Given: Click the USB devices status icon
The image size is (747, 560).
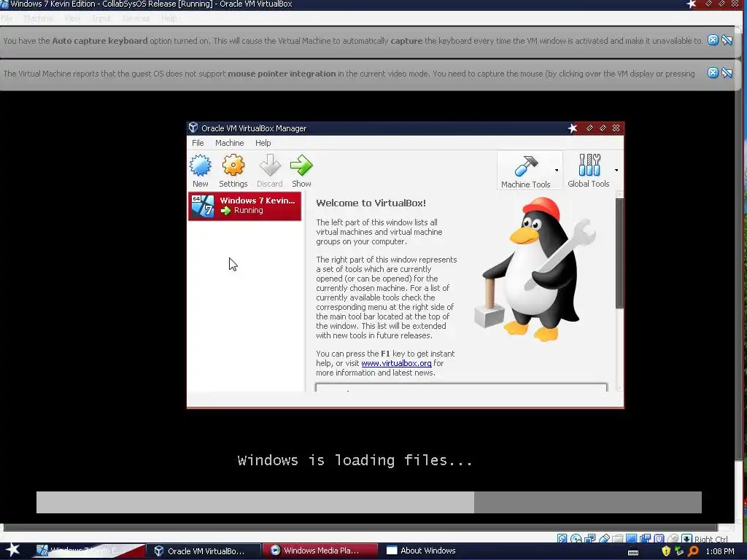Looking at the screenshot, I should [604, 539].
